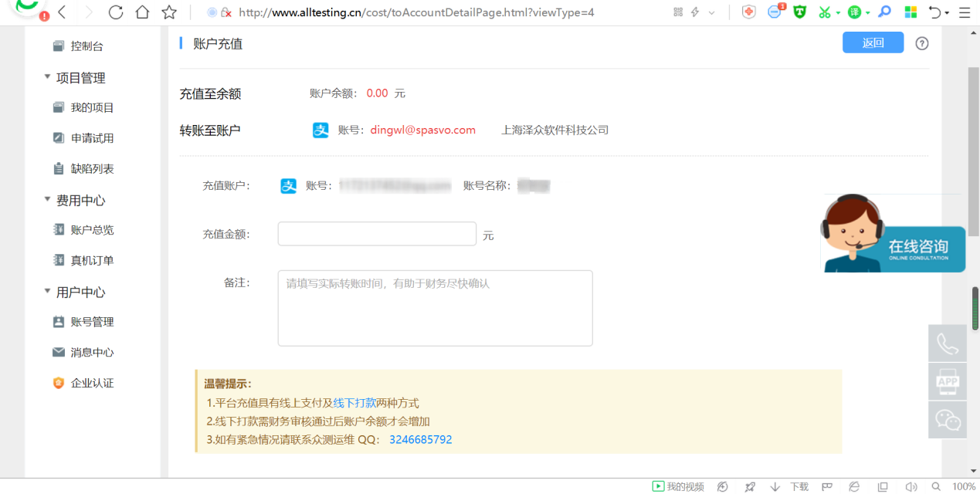Bookmark page with star icon
This screenshot has height=494, width=980.
(169, 12)
